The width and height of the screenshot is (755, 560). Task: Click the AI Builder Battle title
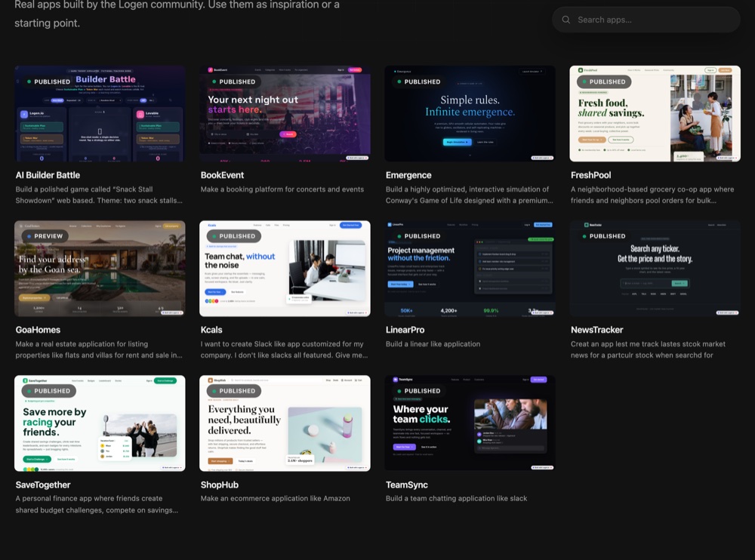pyautogui.click(x=48, y=175)
